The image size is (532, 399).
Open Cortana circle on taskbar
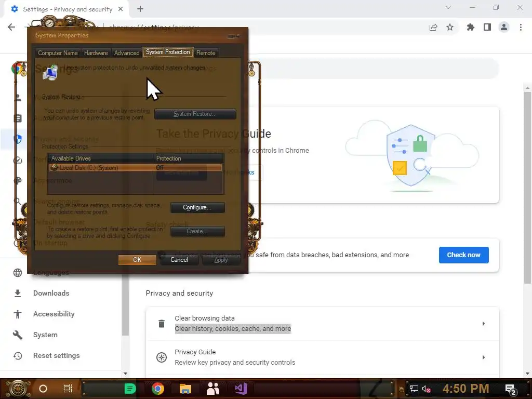pos(43,389)
